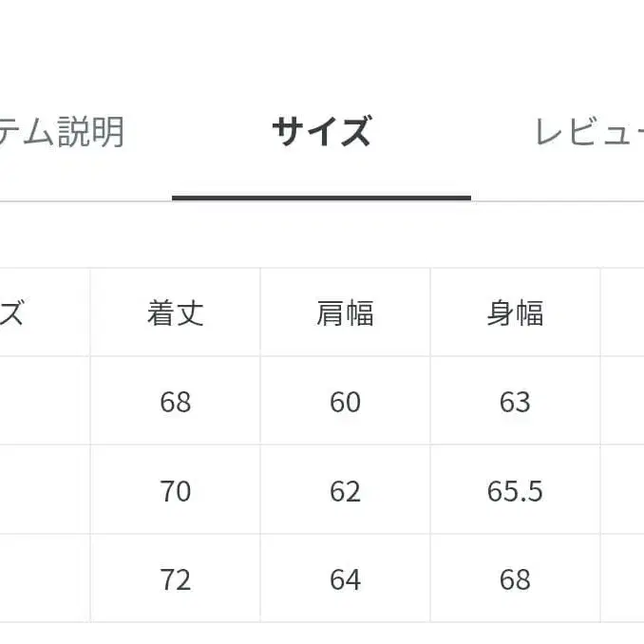Select the 身幅 value 63

tap(515, 402)
